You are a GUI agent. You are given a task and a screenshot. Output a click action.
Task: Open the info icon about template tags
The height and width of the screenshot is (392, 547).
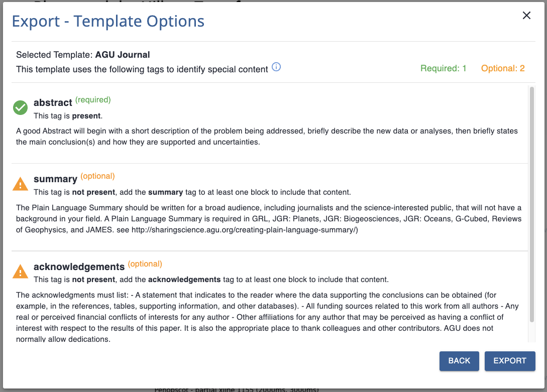(x=276, y=67)
